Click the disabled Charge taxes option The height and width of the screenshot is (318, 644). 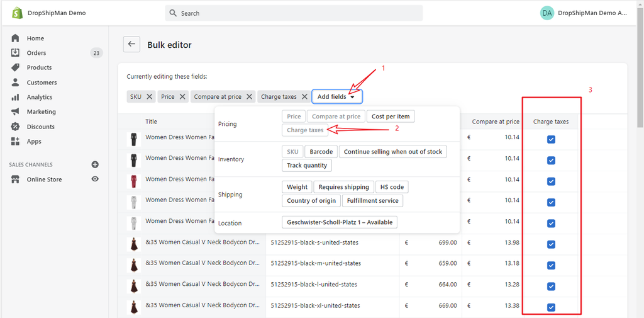pos(305,130)
